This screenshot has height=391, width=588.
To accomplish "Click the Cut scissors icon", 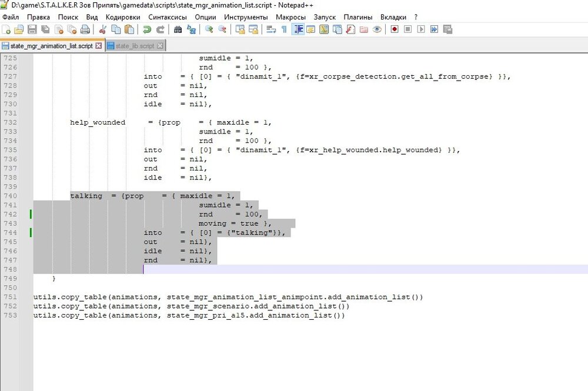I will tap(103, 29).
